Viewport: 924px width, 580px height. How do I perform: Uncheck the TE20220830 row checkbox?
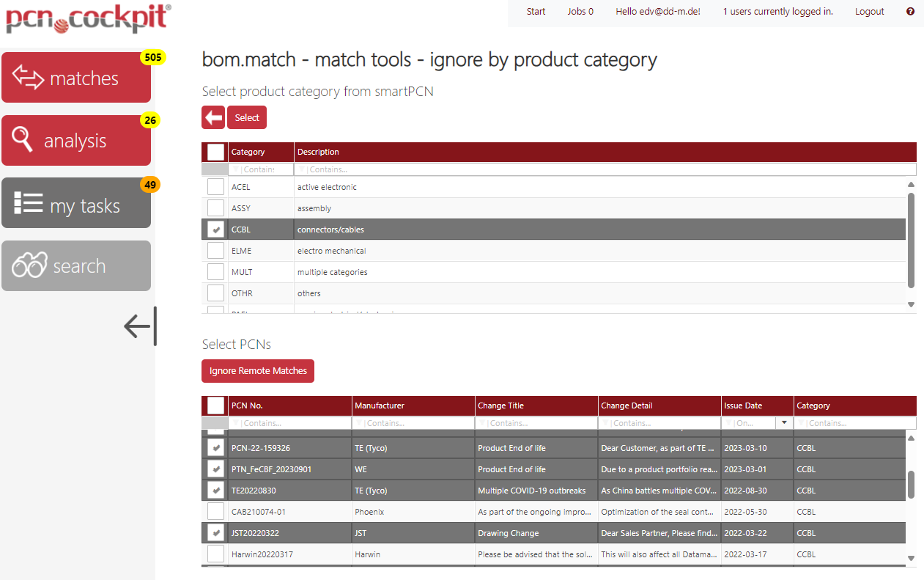215,491
